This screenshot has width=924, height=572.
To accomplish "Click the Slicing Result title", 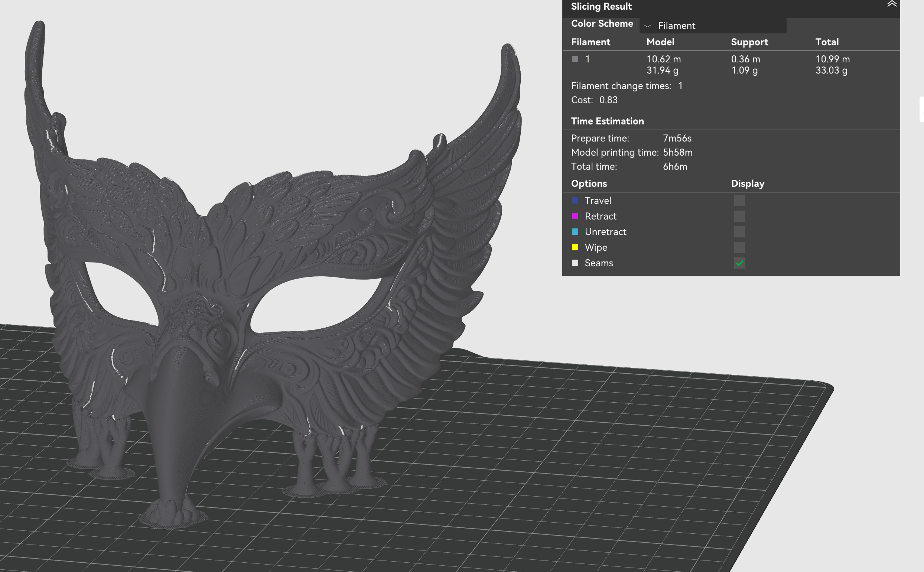I will pos(601,6).
